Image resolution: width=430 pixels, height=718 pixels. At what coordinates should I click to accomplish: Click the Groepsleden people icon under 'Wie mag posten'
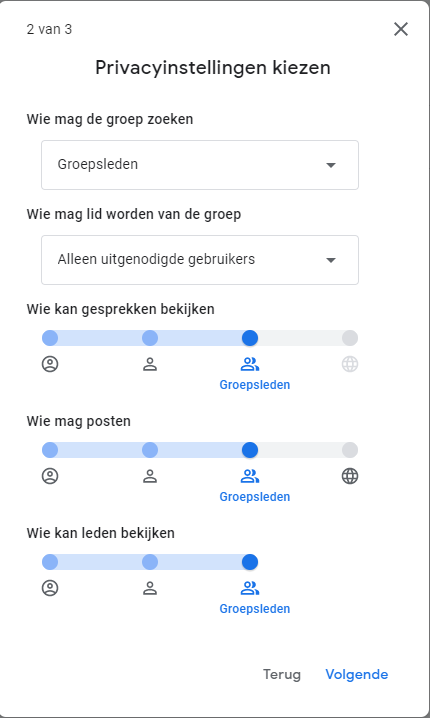tap(250, 477)
